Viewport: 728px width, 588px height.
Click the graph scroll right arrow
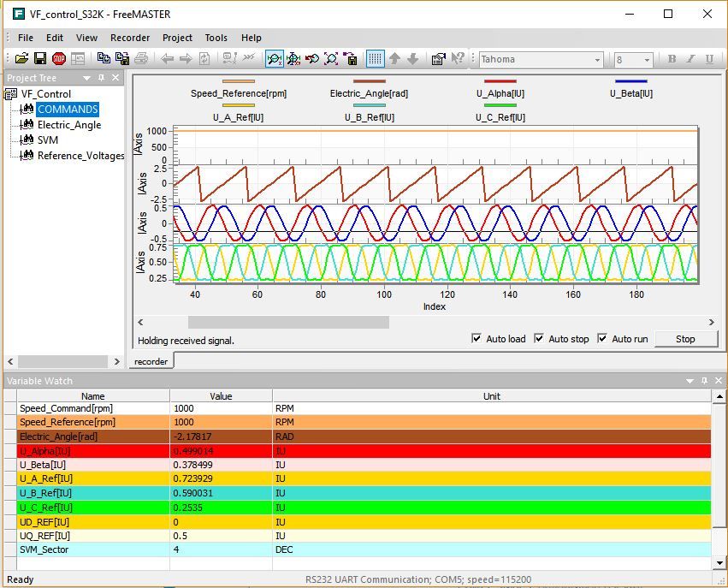(711, 322)
